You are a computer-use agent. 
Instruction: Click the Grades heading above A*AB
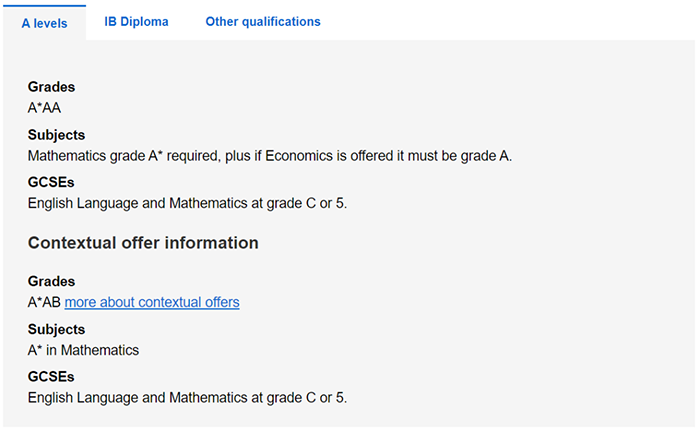click(51, 281)
